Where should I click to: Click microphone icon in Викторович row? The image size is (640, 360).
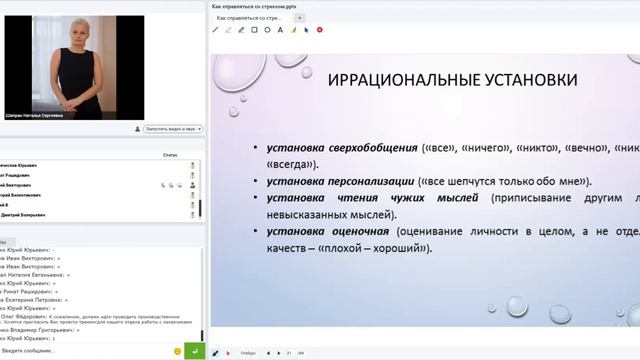(x=163, y=185)
